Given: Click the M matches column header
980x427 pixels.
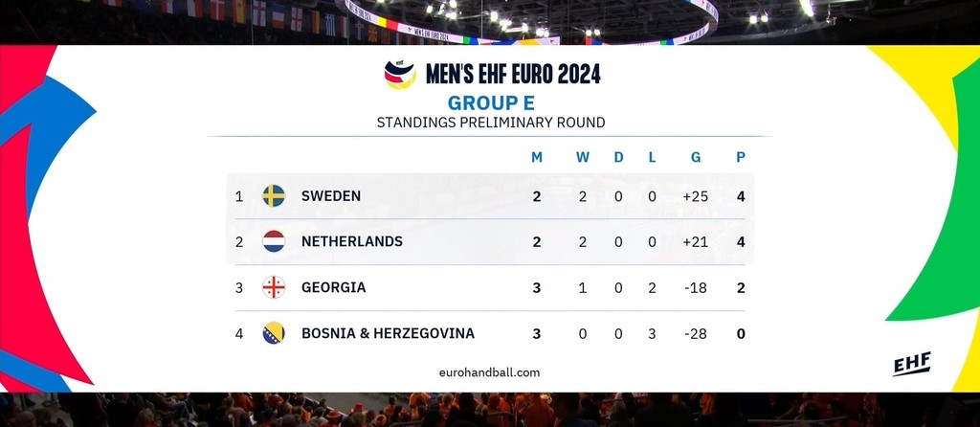Looking at the screenshot, I should 537,157.
